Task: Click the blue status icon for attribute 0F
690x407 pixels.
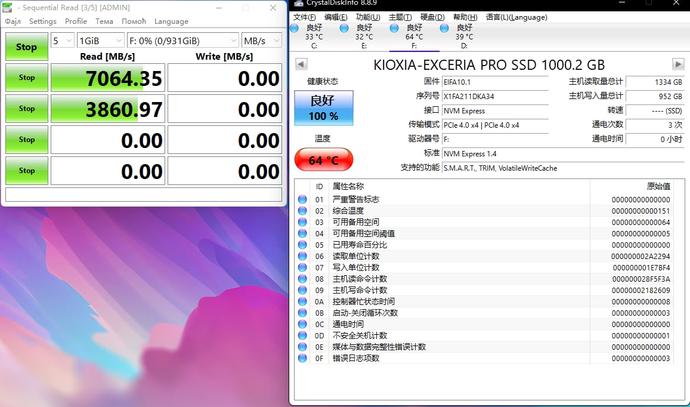Action: (x=302, y=358)
